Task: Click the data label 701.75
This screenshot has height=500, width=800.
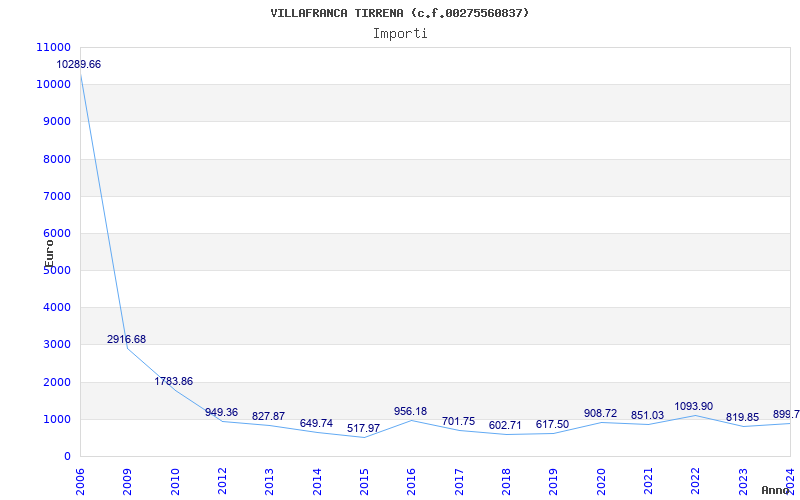Action: pos(458,421)
